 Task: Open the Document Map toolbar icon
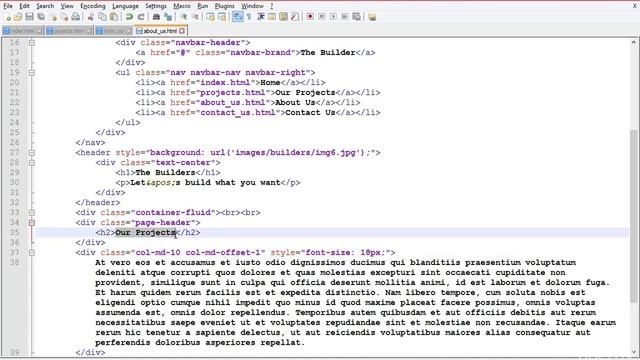coord(283,17)
